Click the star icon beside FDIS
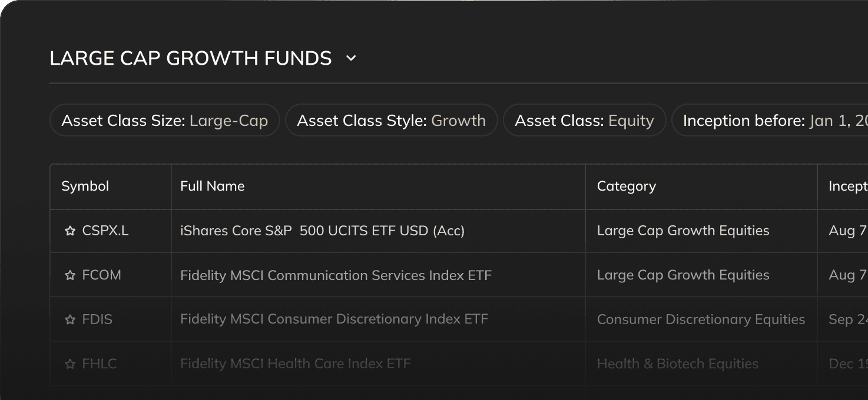868x400 pixels. (70, 320)
